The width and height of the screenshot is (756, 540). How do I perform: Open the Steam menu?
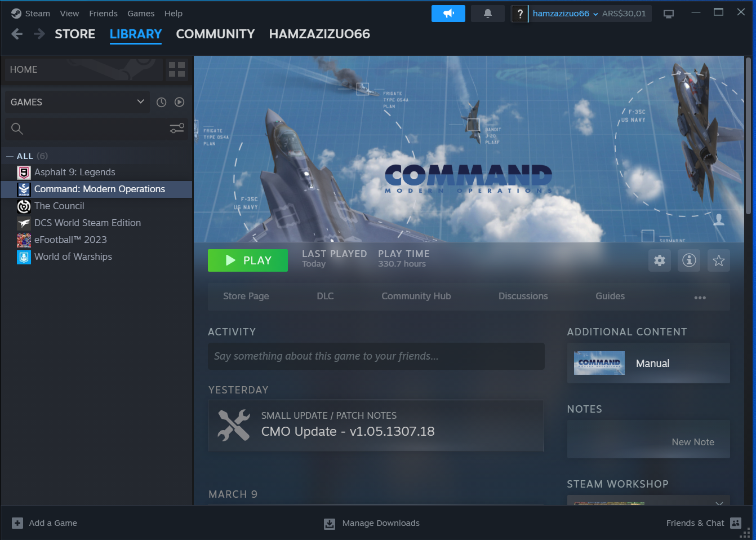[x=38, y=14]
